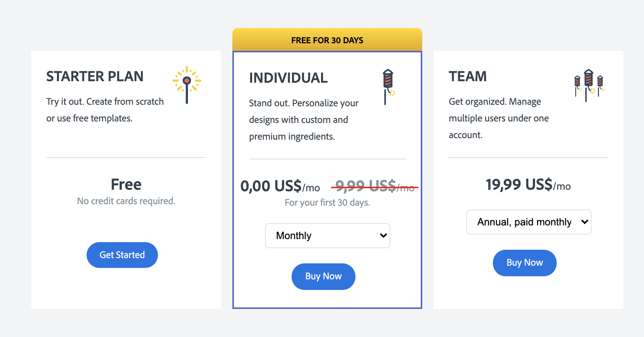Image resolution: width=644 pixels, height=337 pixels.
Task: Click the 0,00 US$/mo price
Action: [x=280, y=186]
